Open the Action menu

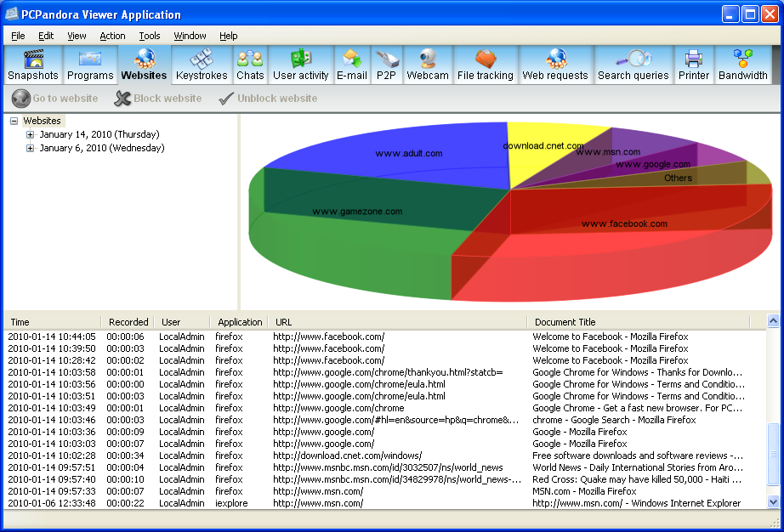[112, 36]
